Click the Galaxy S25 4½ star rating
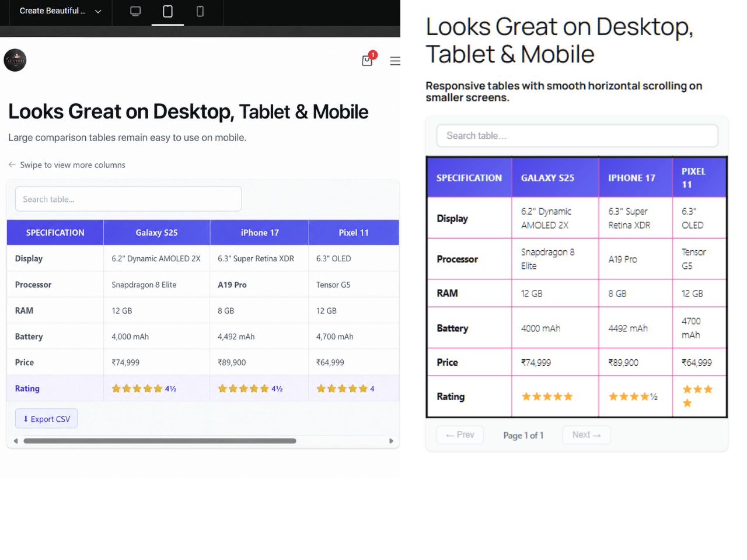 [x=144, y=388]
